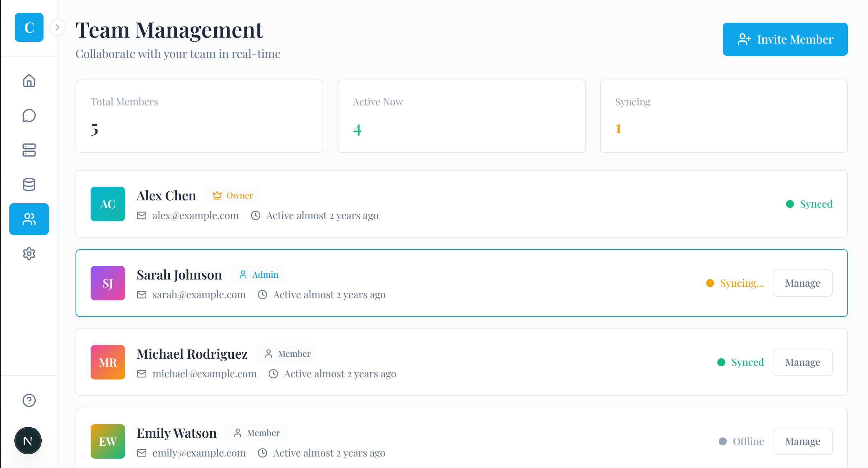The height and width of the screenshot is (468, 868).
Task: Open the home icon in sidebar
Action: click(29, 81)
